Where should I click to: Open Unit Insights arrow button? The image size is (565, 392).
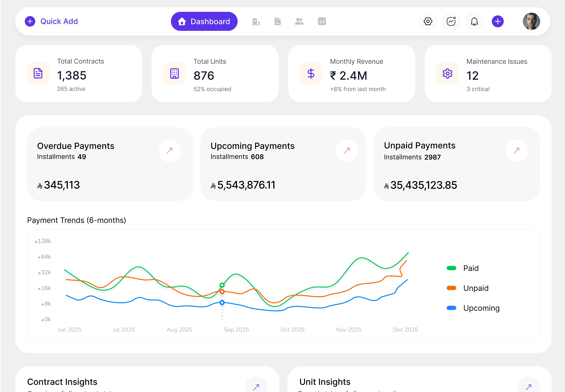(528, 387)
